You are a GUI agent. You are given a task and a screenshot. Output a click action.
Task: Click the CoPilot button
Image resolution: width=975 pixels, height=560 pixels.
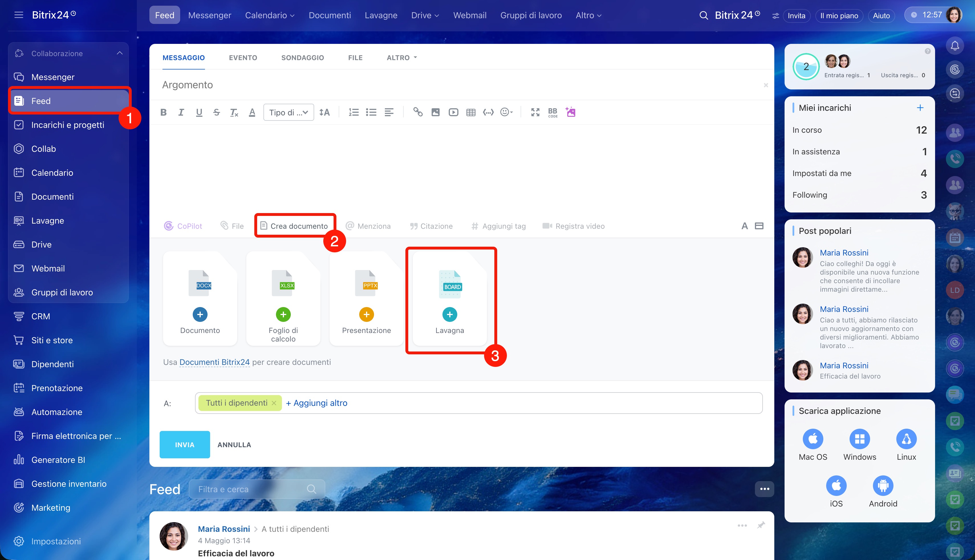point(183,226)
